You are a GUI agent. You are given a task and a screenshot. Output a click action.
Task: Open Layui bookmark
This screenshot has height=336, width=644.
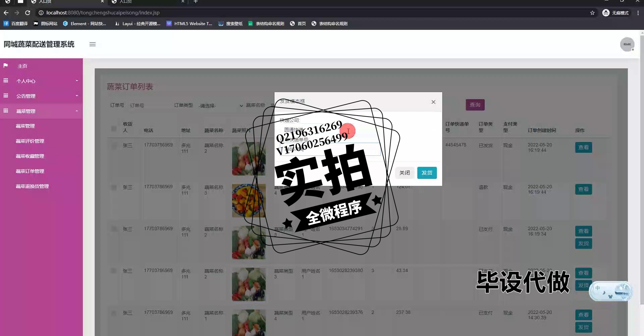(138, 23)
